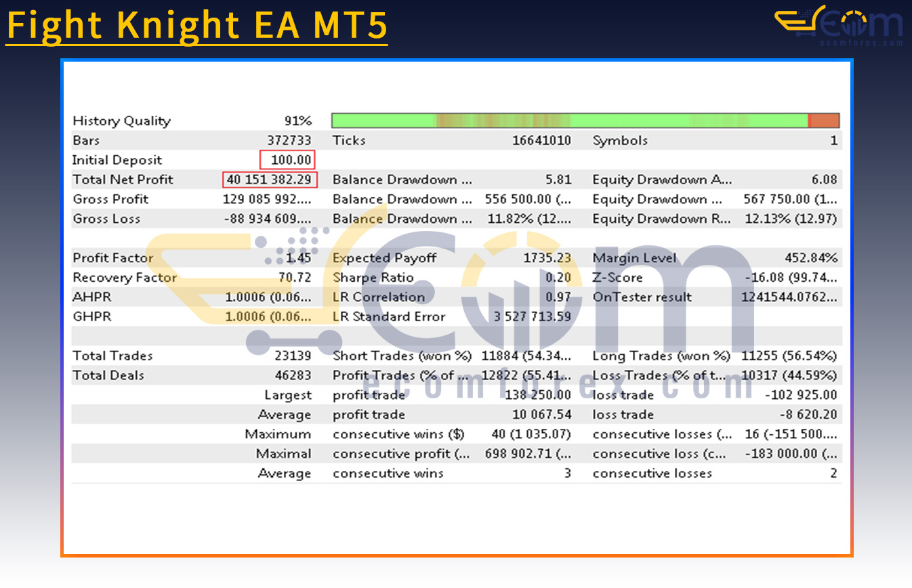Select the Gross Profit value 129 085 992
This screenshot has height=588, width=912.
pyautogui.click(x=268, y=200)
